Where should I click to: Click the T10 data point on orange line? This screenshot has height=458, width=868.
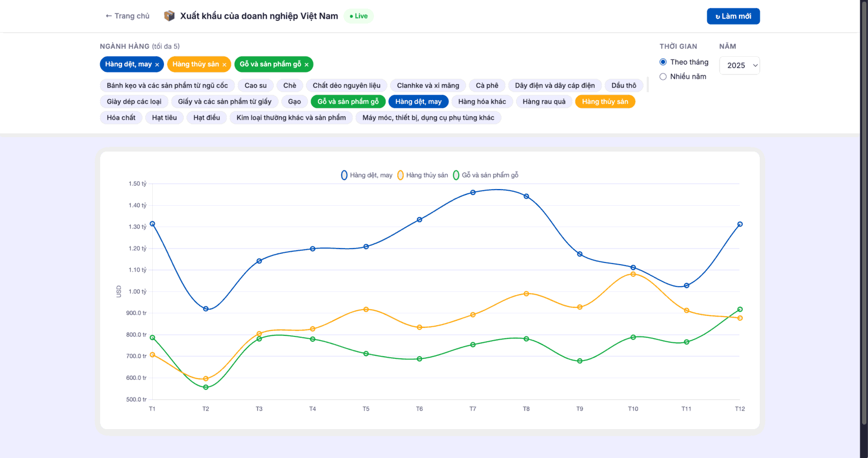[633, 274]
